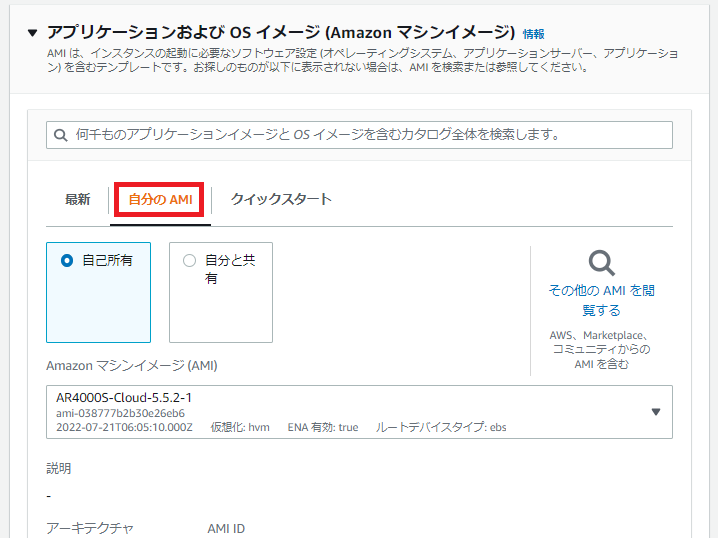Click the アプリケーションおよび OS イメージ heading title
718x538 pixels.
tap(280, 33)
